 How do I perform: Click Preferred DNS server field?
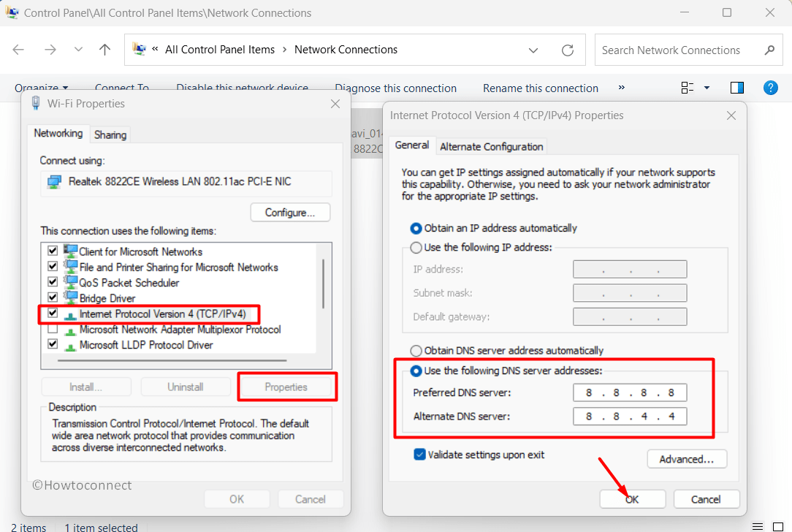click(x=630, y=392)
